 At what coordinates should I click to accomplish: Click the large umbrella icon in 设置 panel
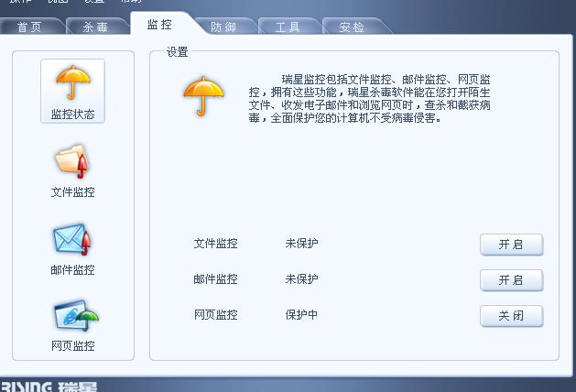tap(203, 96)
